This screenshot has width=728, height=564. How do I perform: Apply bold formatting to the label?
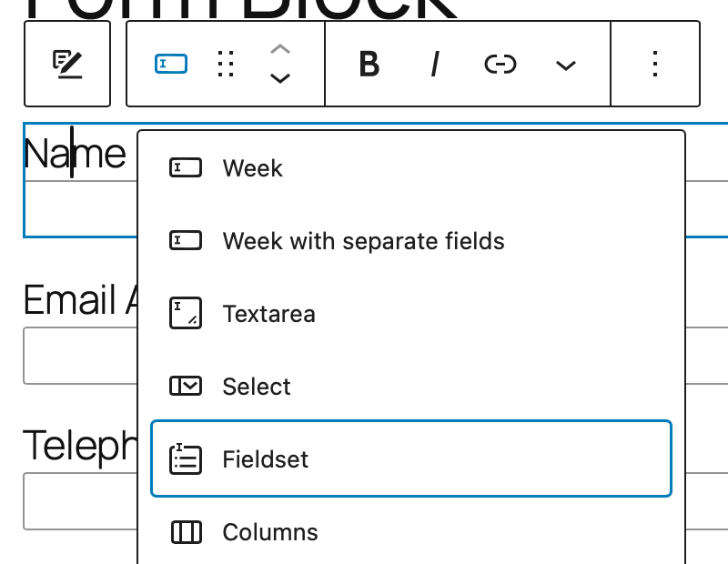point(368,64)
